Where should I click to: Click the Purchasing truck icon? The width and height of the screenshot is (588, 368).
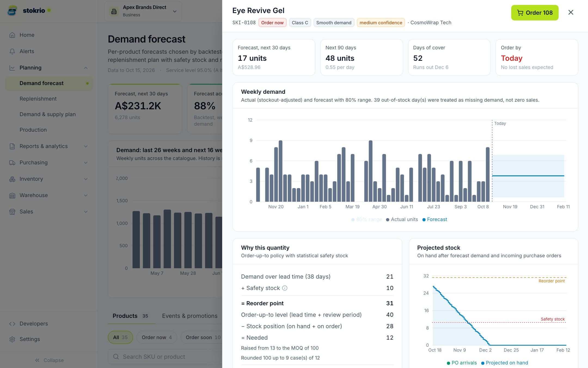point(12,162)
